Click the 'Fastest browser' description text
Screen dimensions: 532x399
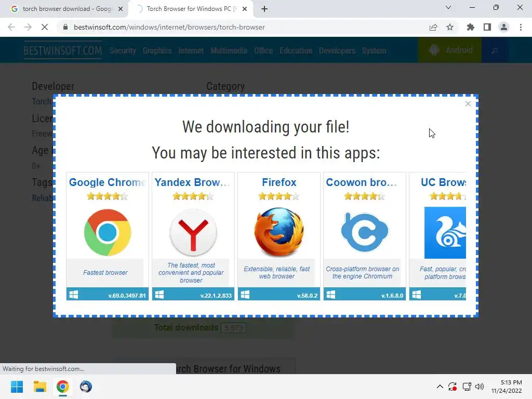pos(105,273)
